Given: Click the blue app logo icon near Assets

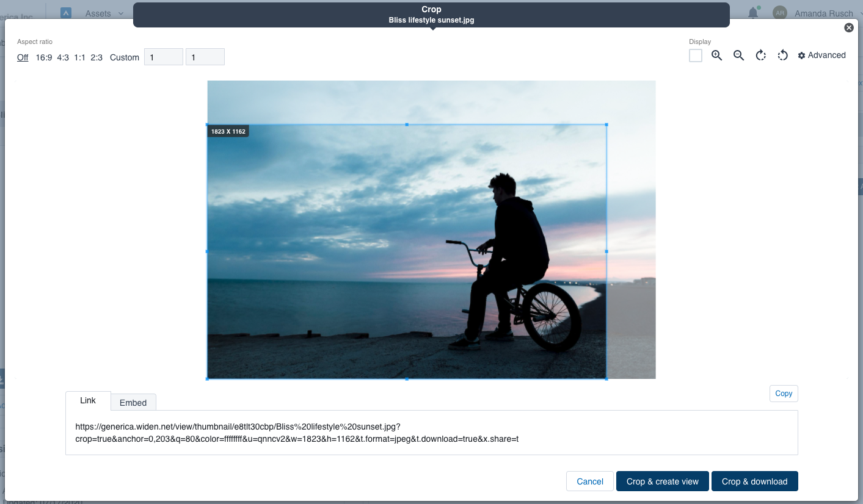Looking at the screenshot, I should (x=65, y=12).
